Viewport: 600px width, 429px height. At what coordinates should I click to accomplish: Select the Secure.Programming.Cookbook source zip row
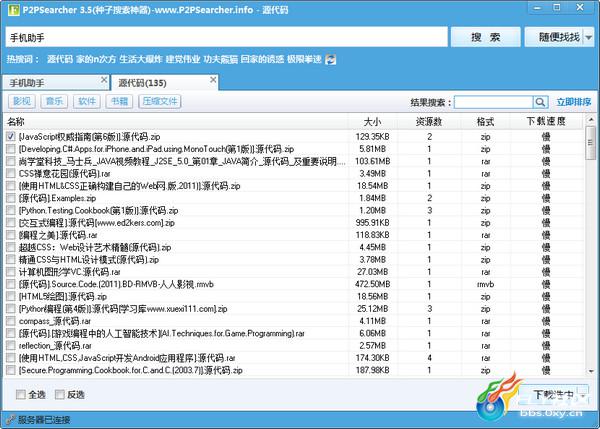[293, 370]
